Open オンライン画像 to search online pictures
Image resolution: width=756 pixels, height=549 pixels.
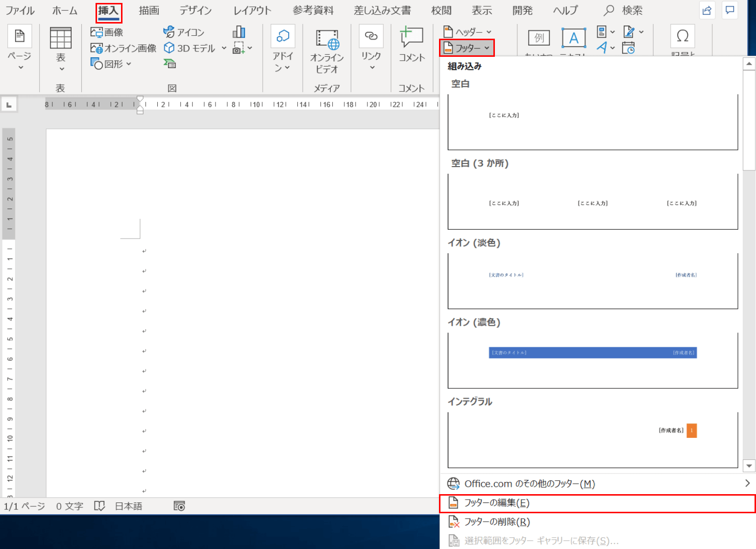[123, 48]
